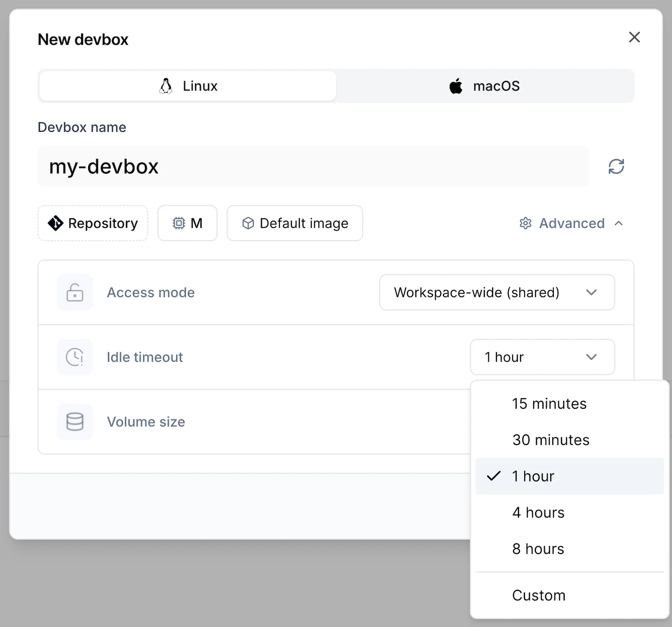Select 8 hours idle timeout
Viewport: 672px width, 627px height.
click(x=570, y=549)
